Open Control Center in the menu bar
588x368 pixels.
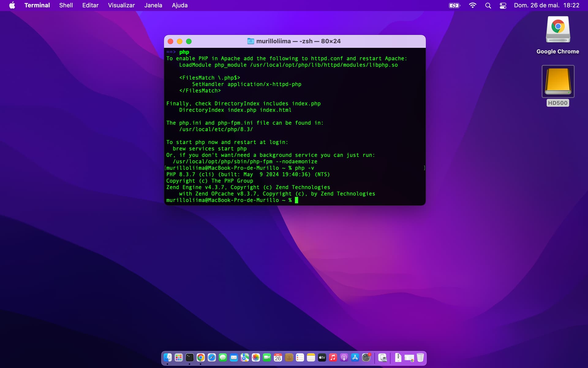[503, 6]
